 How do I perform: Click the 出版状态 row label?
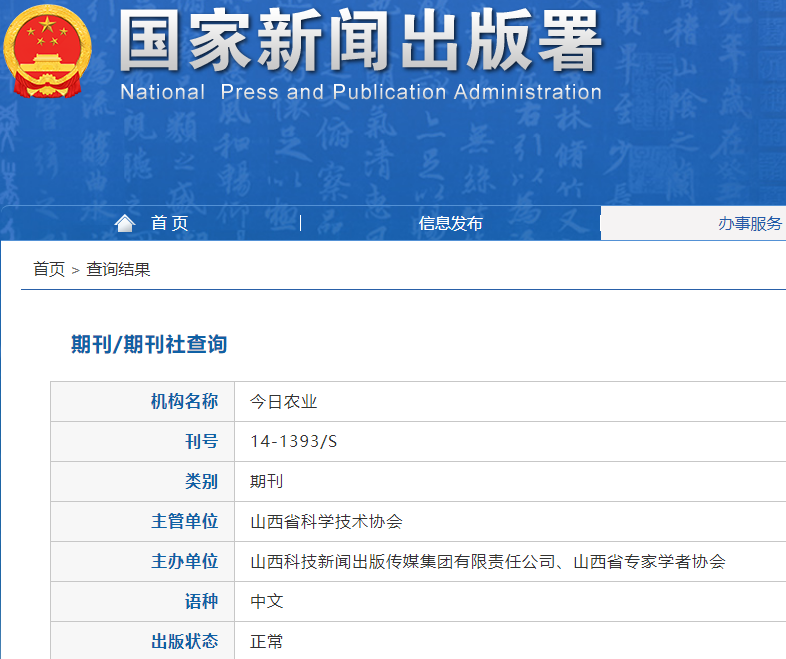(x=184, y=642)
